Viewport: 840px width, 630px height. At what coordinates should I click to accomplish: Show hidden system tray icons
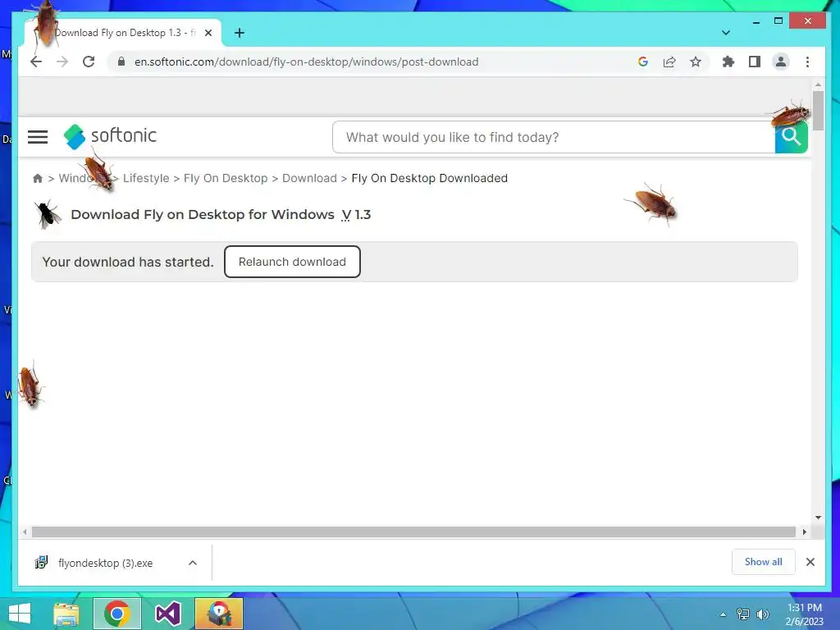click(x=724, y=614)
